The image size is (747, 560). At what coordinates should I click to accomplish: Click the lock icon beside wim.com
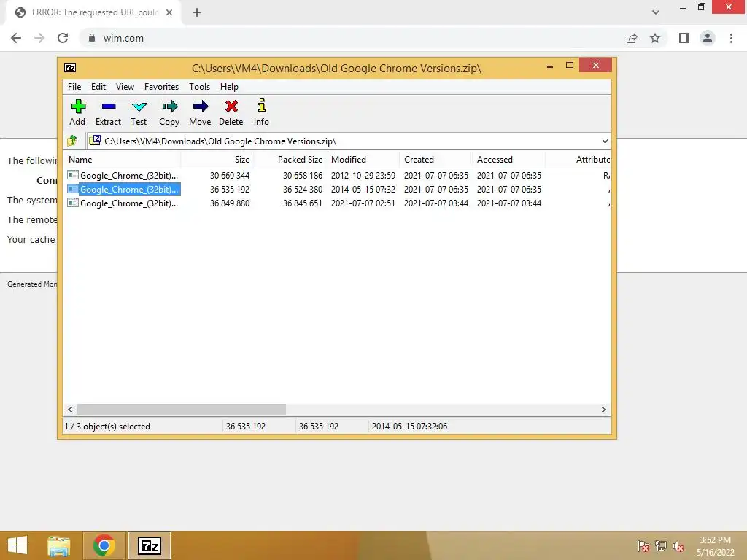point(92,38)
